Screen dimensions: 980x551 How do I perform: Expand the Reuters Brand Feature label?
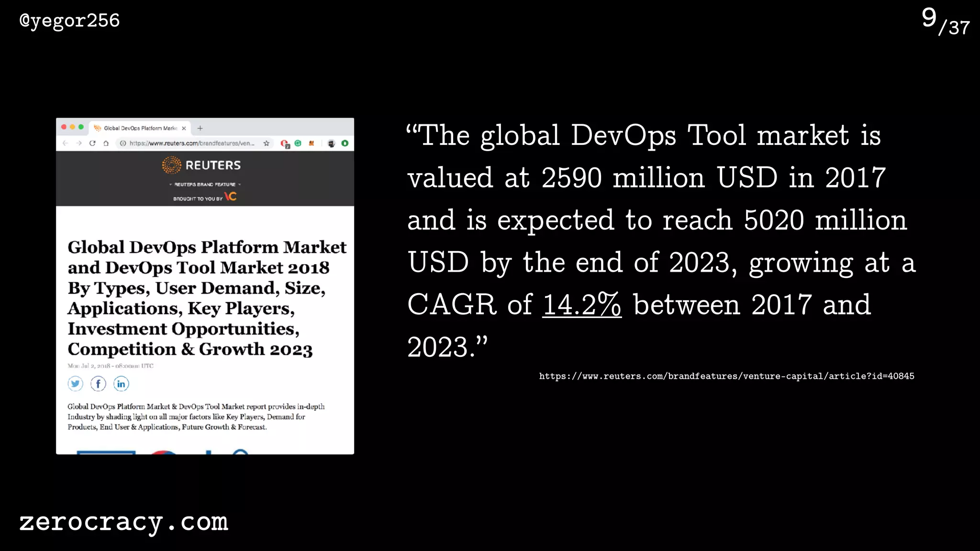(205, 184)
